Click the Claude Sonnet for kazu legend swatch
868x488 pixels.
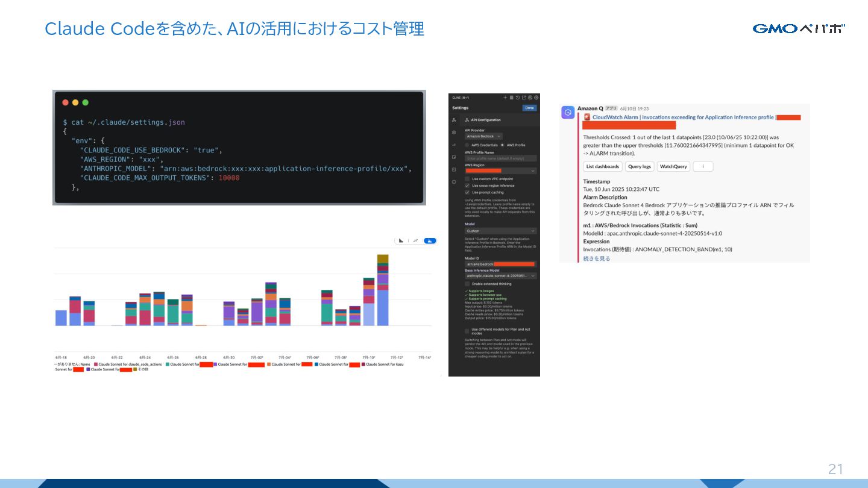[363, 364]
